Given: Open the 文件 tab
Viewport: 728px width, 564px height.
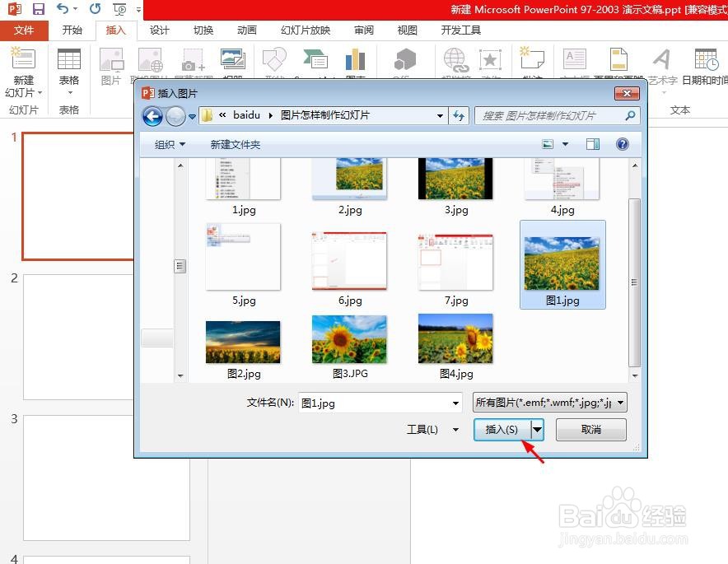Looking at the screenshot, I should [24, 30].
